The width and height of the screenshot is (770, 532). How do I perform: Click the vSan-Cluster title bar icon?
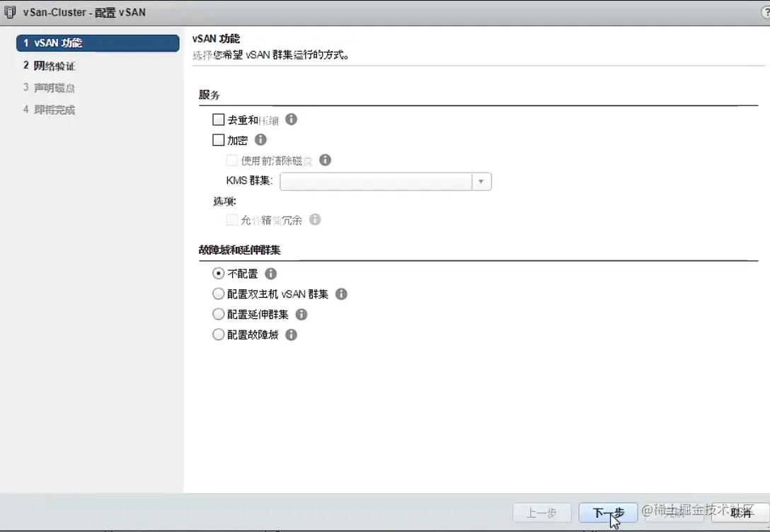(x=10, y=12)
